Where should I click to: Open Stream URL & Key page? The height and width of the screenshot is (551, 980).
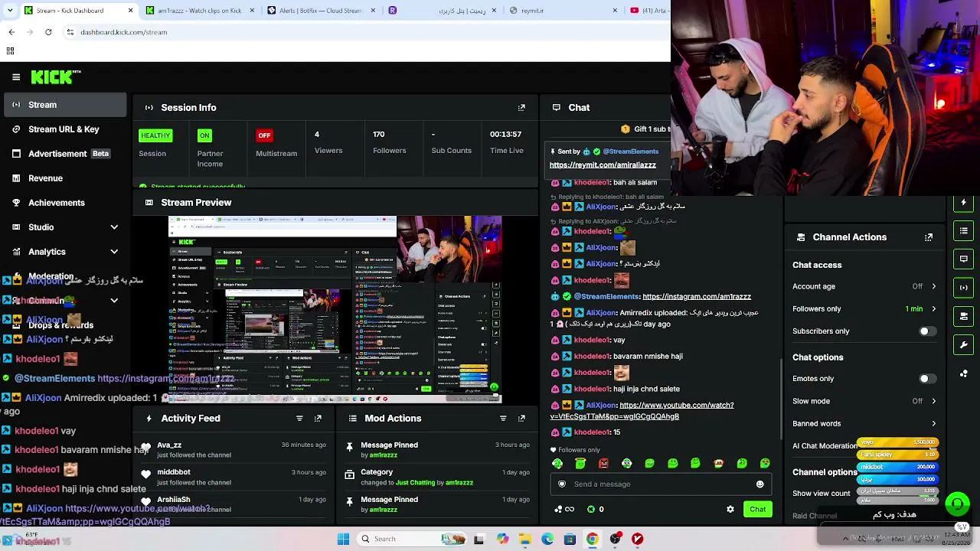pos(65,129)
